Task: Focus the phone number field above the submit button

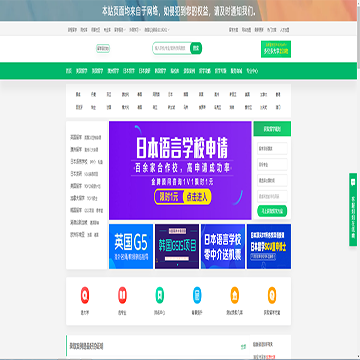Action: 272,196
